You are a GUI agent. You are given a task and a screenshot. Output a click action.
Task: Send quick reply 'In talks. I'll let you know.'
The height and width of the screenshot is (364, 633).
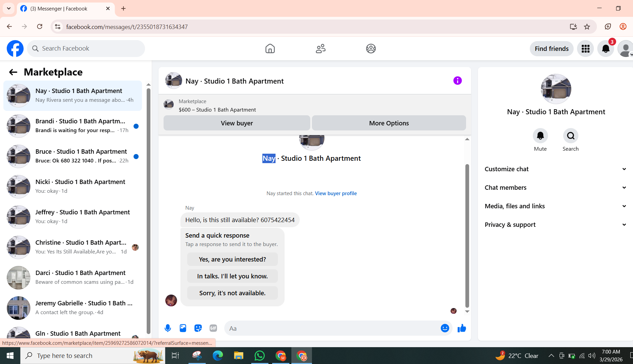coord(232,276)
